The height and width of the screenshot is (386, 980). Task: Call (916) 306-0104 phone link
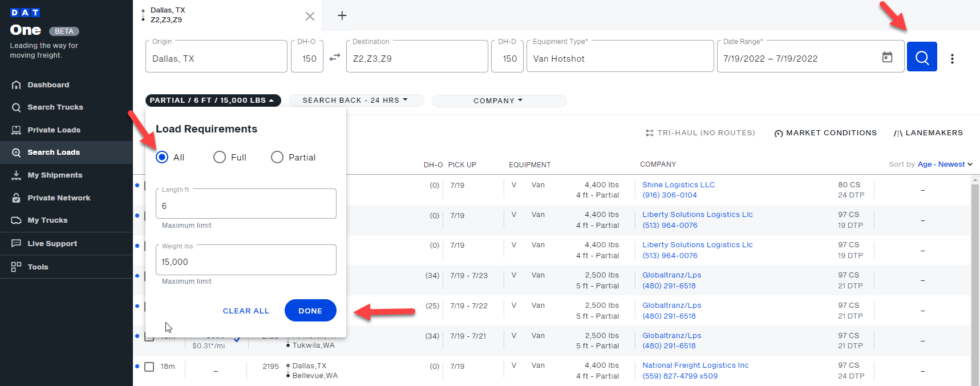pos(670,195)
